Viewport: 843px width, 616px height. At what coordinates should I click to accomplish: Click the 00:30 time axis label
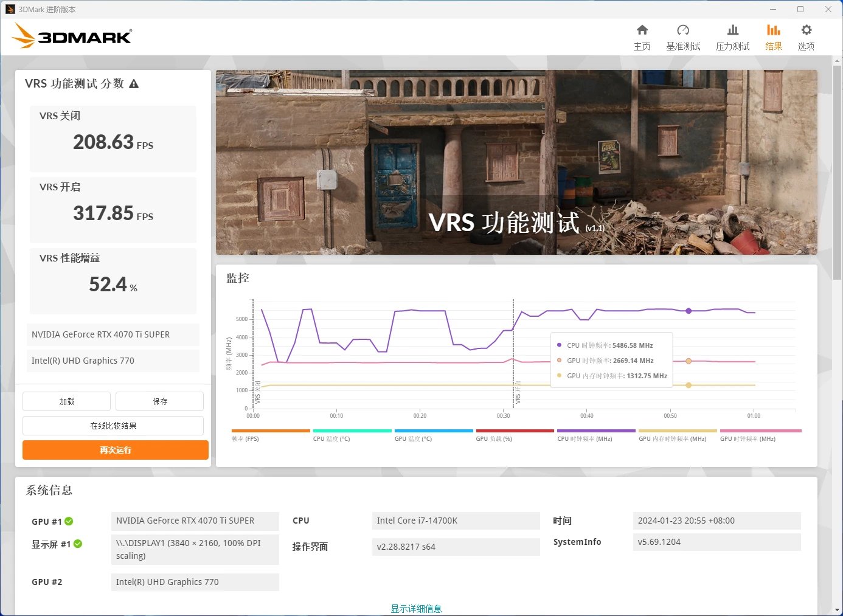point(503,416)
